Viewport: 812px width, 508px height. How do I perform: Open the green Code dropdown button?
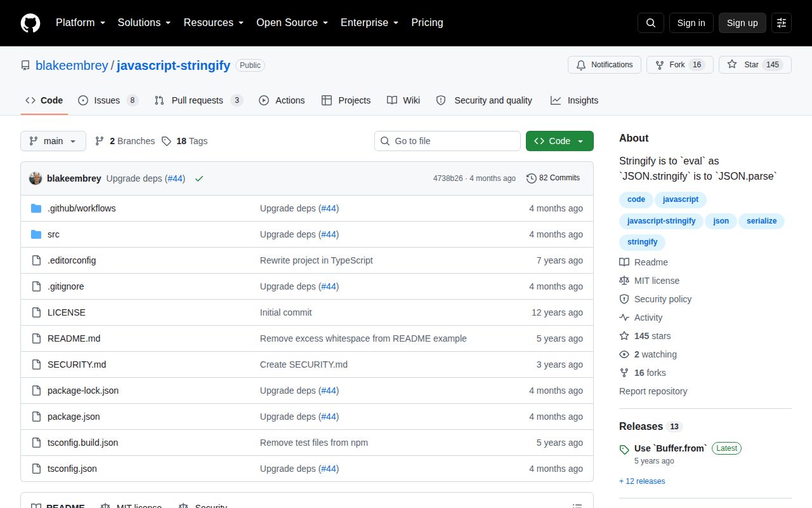pos(560,141)
